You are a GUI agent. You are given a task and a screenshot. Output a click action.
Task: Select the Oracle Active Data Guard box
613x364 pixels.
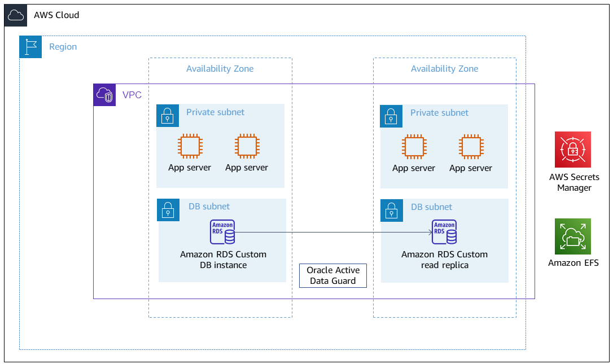pyautogui.click(x=332, y=275)
